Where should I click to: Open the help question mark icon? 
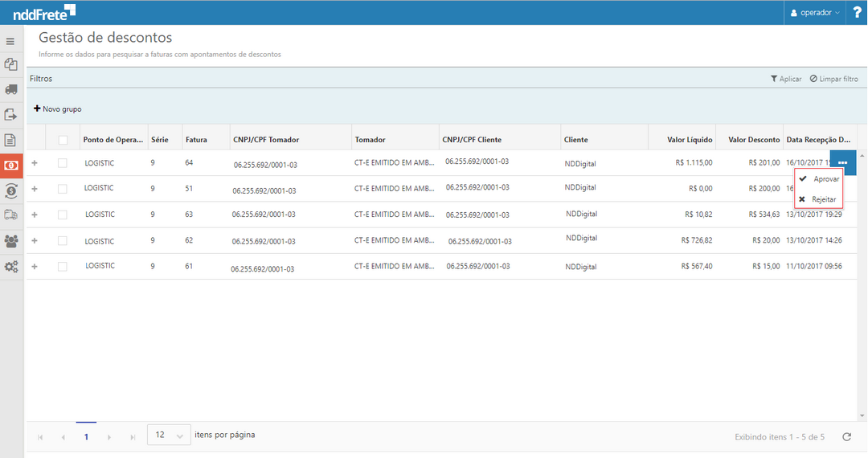click(857, 13)
